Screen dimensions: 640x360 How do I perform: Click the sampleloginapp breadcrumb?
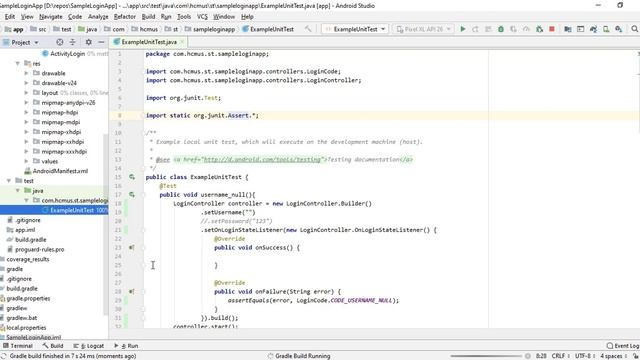(x=209, y=29)
